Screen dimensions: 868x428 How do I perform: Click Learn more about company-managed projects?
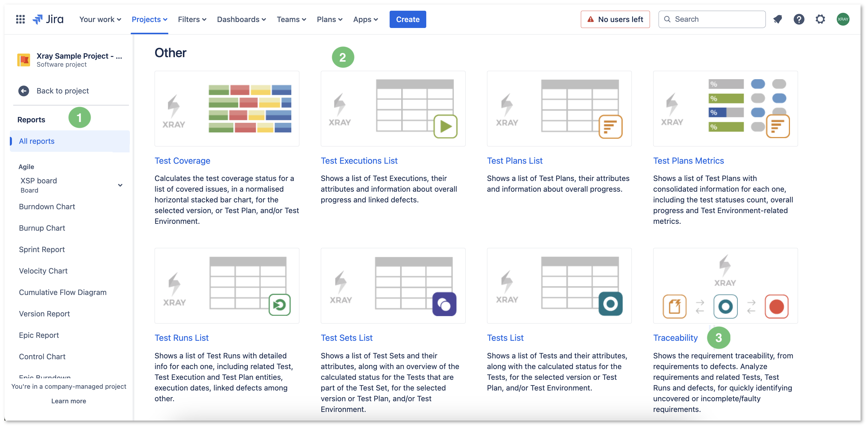point(69,401)
